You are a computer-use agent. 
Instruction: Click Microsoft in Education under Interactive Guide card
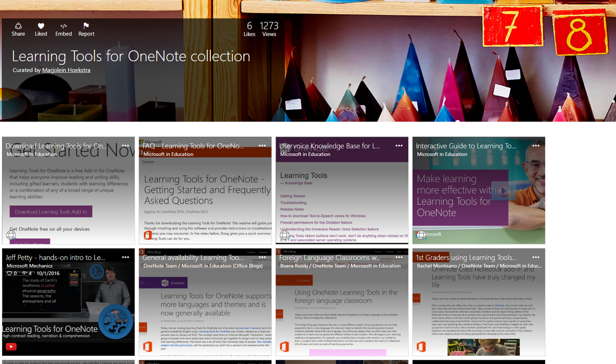click(442, 154)
